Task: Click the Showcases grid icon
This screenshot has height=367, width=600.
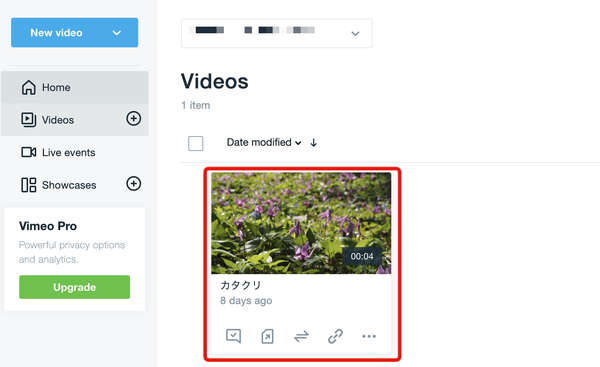Action: click(x=28, y=185)
